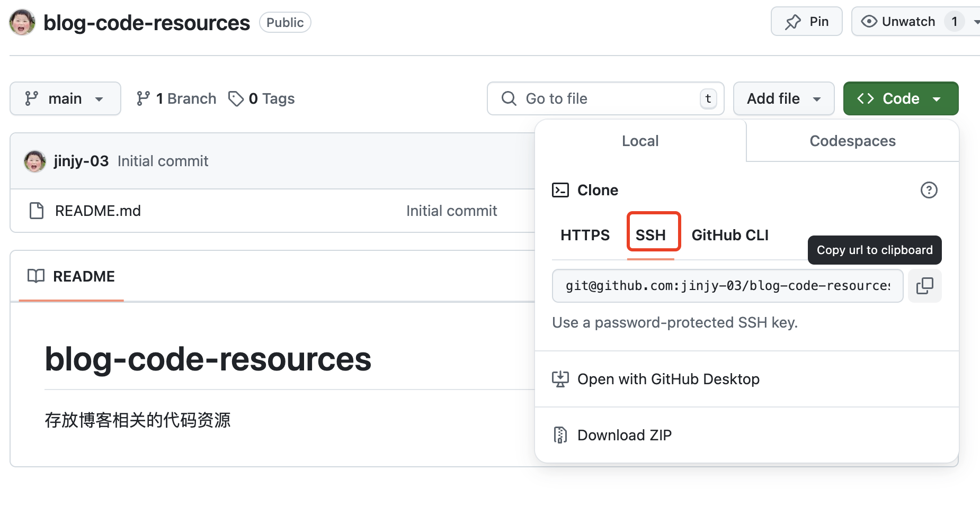Open the main branch dropdown
The height and width of the screenshot is (507, 980).
[65, 98]
